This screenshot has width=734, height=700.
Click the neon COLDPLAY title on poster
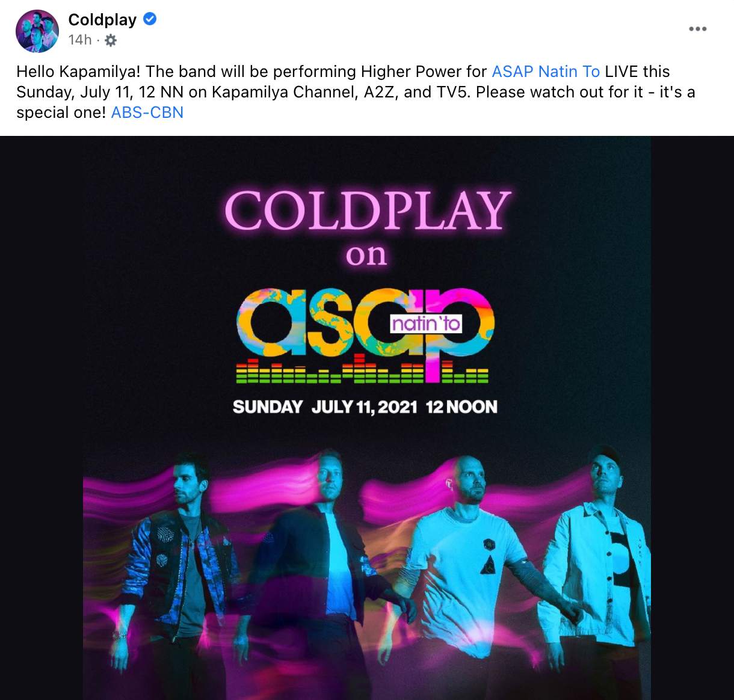click(367, 210)
